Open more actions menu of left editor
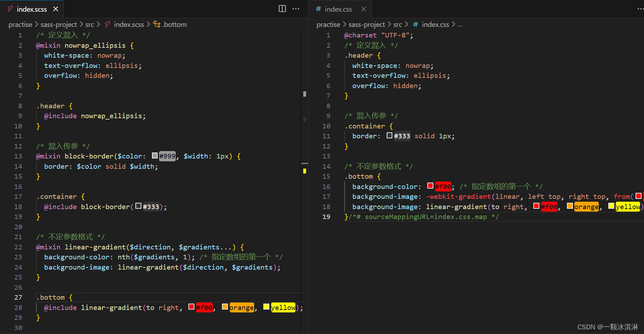Image resolution: width=644 pixels, height=334 pixels. coord(296,9)
